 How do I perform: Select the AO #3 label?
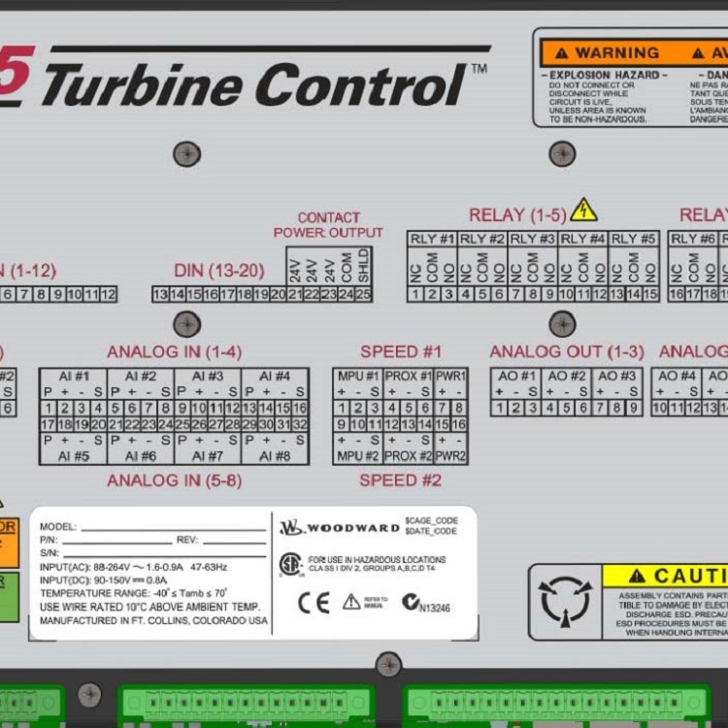[x=616, y=376]
